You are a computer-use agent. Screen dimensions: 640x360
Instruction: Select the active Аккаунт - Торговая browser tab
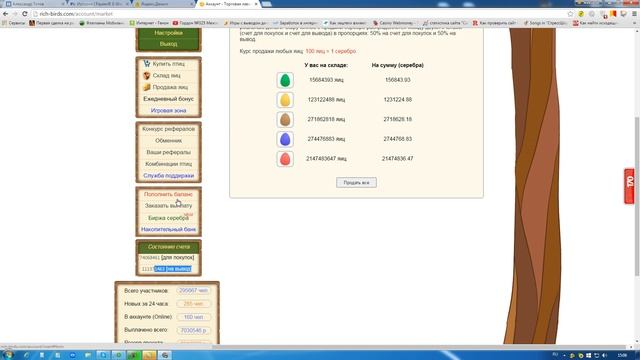[228, 4]
